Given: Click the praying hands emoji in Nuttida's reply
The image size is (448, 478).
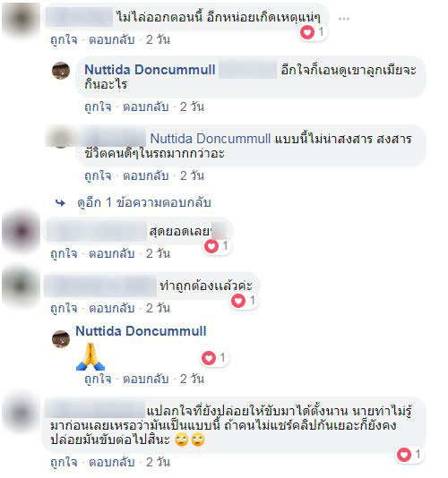Looking at the screenshot, I should click(x=90, y=356).
